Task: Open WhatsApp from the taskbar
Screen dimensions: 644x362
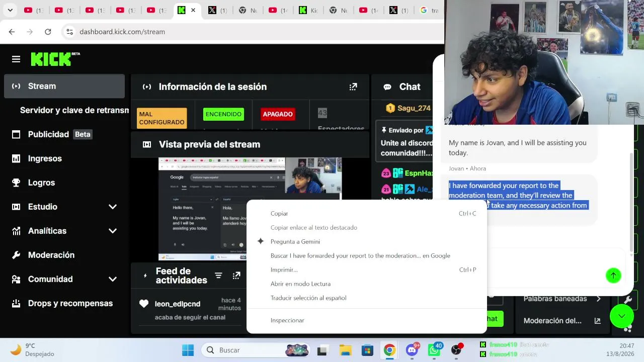Action: point(434,350)
